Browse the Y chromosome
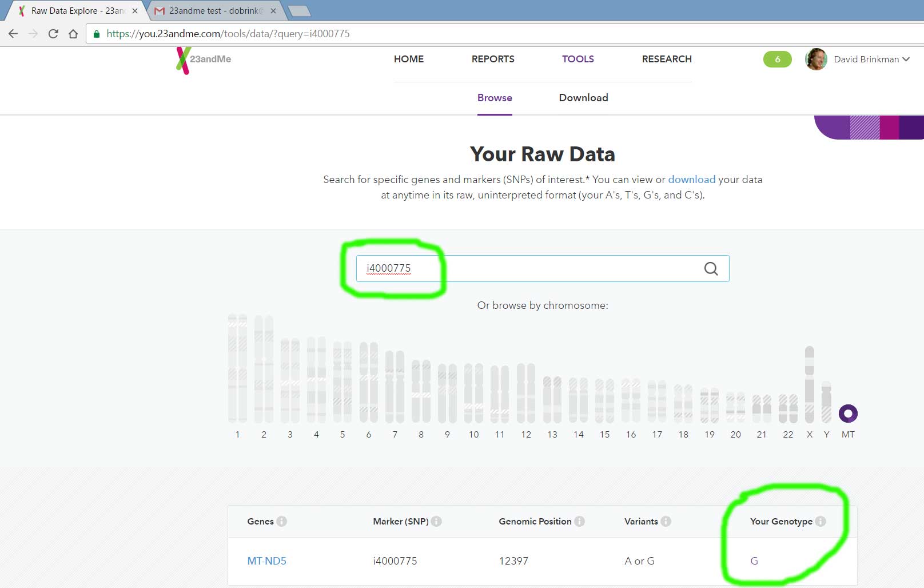 click(826, 402)
